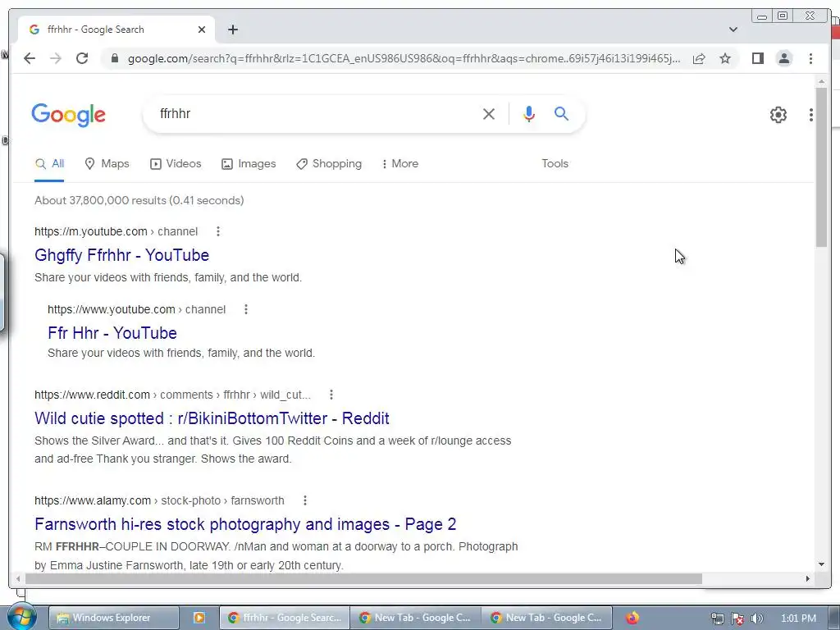Open options for m.youtube.com result
840x630 pixels.
click(217, 231)
